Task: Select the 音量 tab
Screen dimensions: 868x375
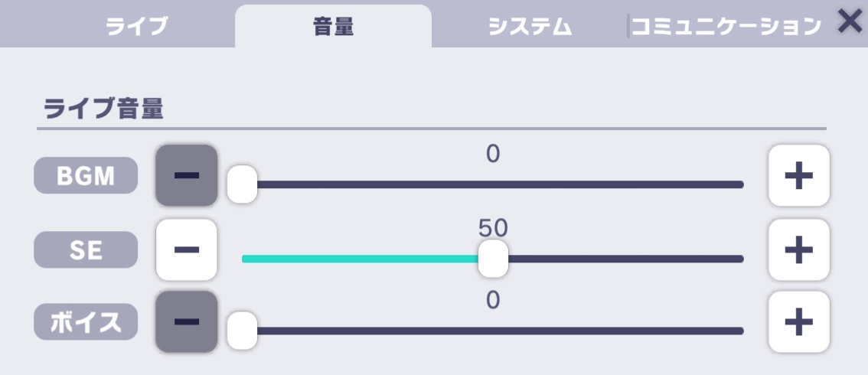Action: 333,26
